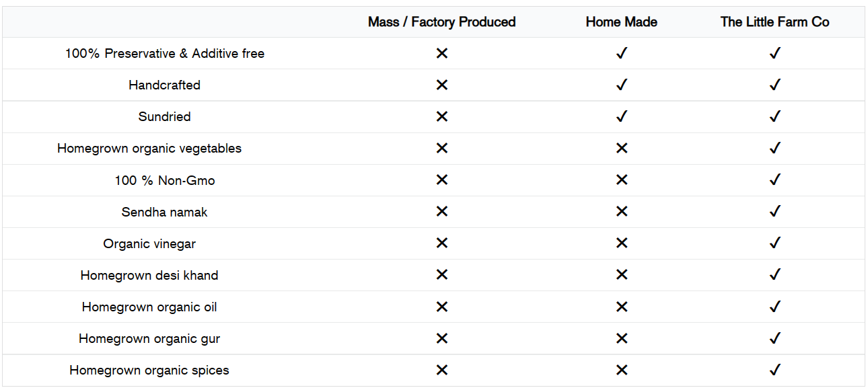
Task: Click the Mass Produced cross for Sundried
Action: point(441,116)
